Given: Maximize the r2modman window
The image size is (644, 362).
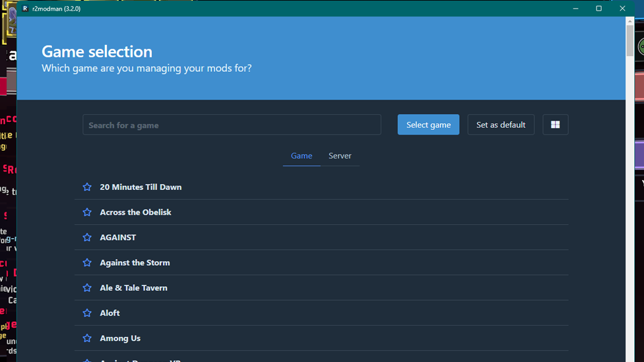Looking at the screenshot, I should [x=599, y=9].
